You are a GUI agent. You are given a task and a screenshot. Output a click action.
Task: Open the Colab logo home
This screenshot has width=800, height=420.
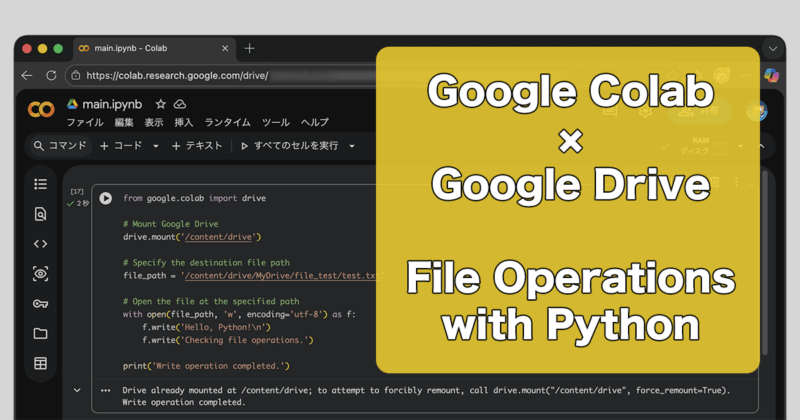(x=41, y=109)
